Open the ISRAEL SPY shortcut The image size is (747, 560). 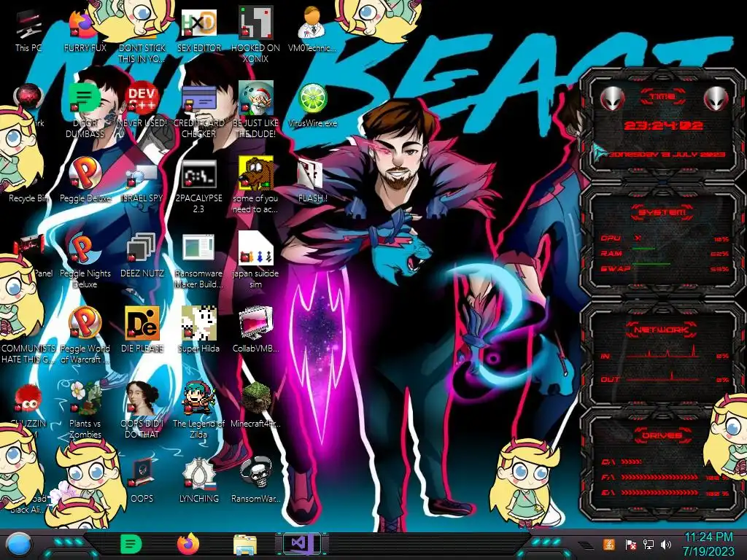(142, 183)
